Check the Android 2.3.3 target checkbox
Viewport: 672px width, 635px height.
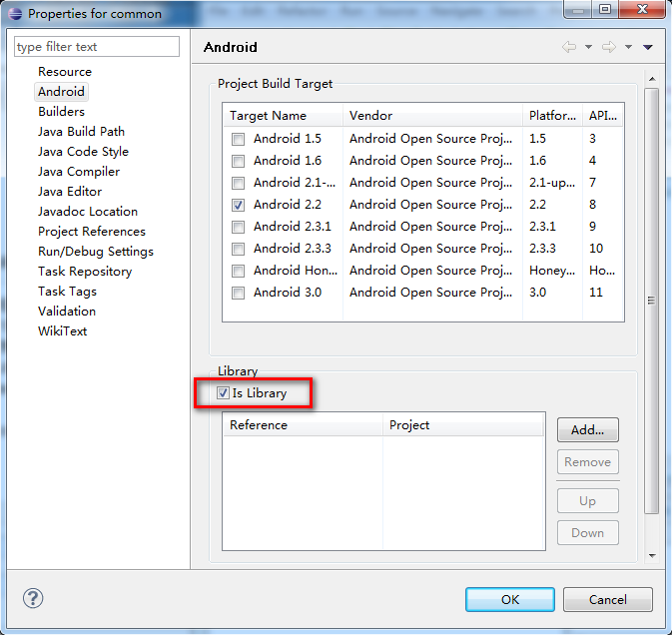(238, 249)
